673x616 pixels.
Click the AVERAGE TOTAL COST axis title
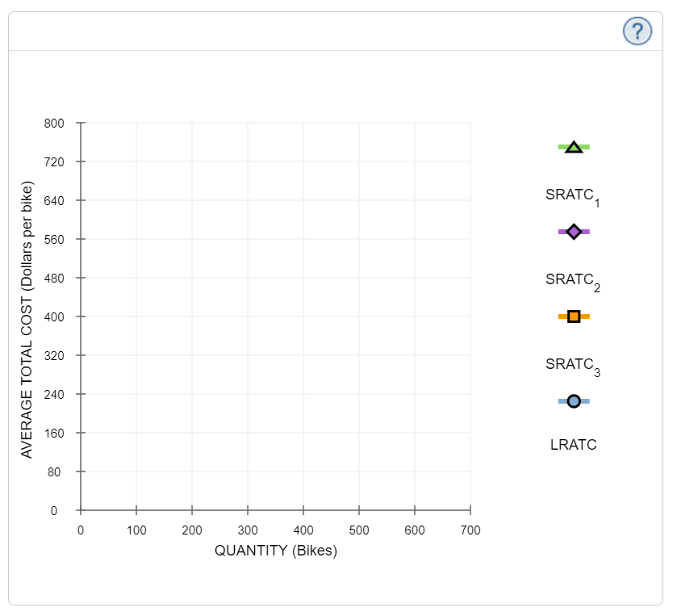(x=28, y=316)
